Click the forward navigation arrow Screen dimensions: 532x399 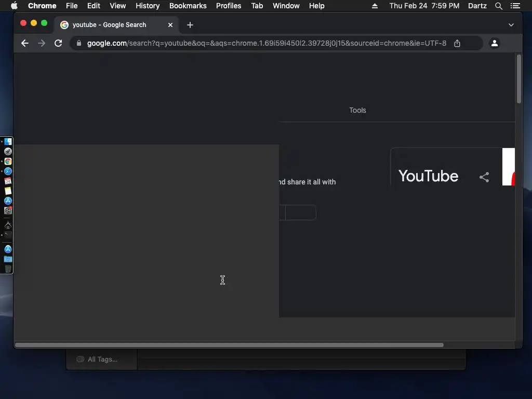coord(42,43)
